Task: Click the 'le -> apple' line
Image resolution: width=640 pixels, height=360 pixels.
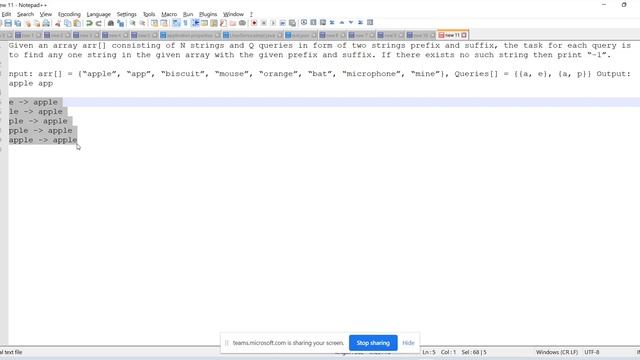Action: click(36, 111)
